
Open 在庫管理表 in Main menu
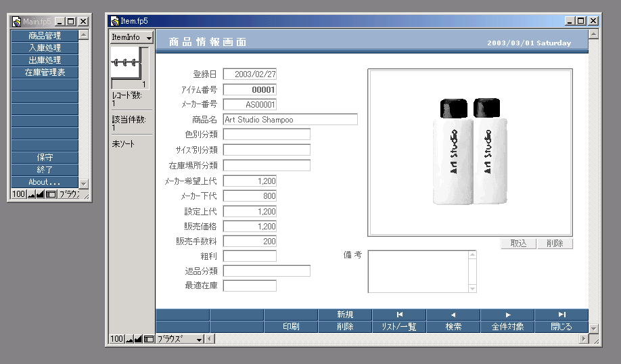tap(45, 72)
